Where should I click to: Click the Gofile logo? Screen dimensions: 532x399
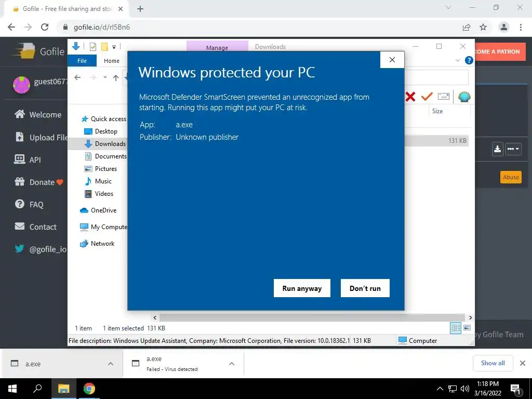(38, 51)
